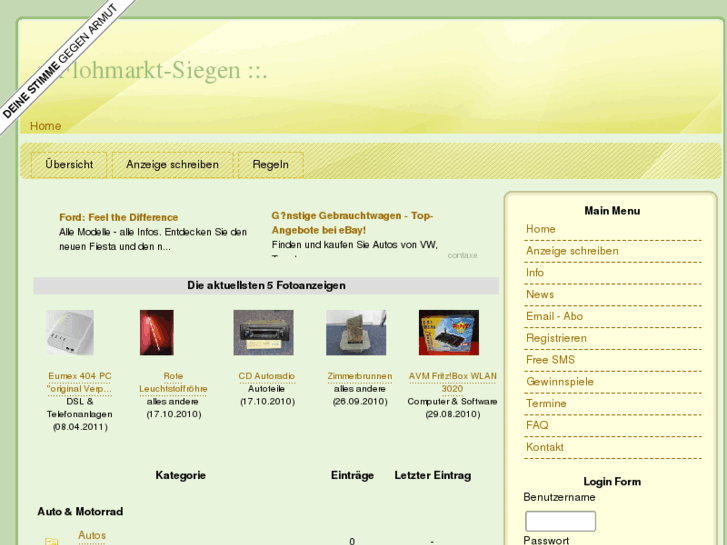Click the Home breadcrumb link under the header

pyautogui.click(x=45, y=126)
